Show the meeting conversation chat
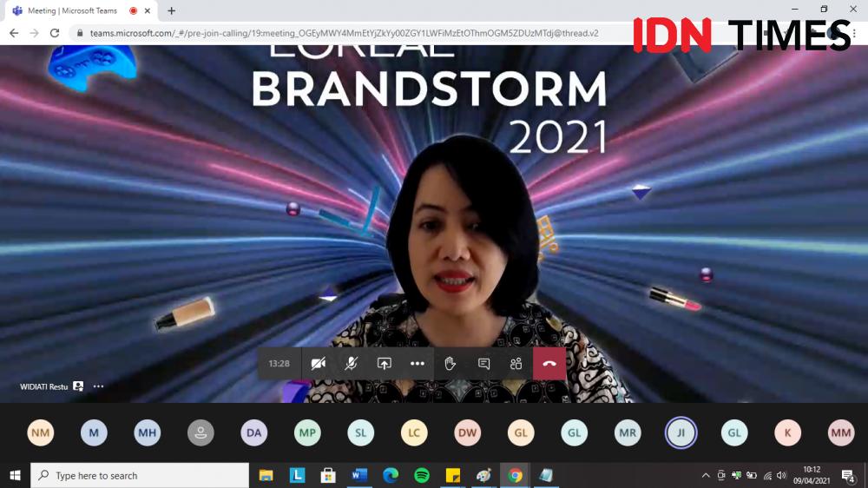Viewport: 868px width, 488px height. [483, 364]
